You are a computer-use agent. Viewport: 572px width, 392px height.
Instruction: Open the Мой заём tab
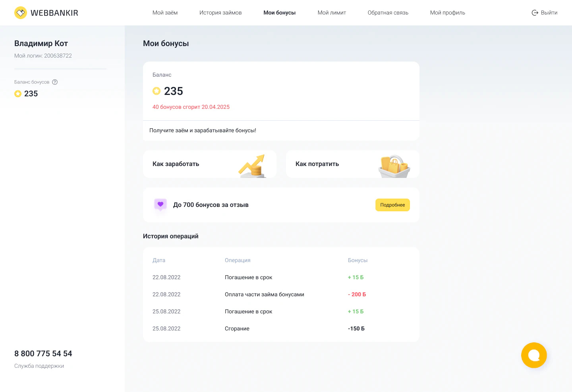pyautogui.click(x=165, y=13)
